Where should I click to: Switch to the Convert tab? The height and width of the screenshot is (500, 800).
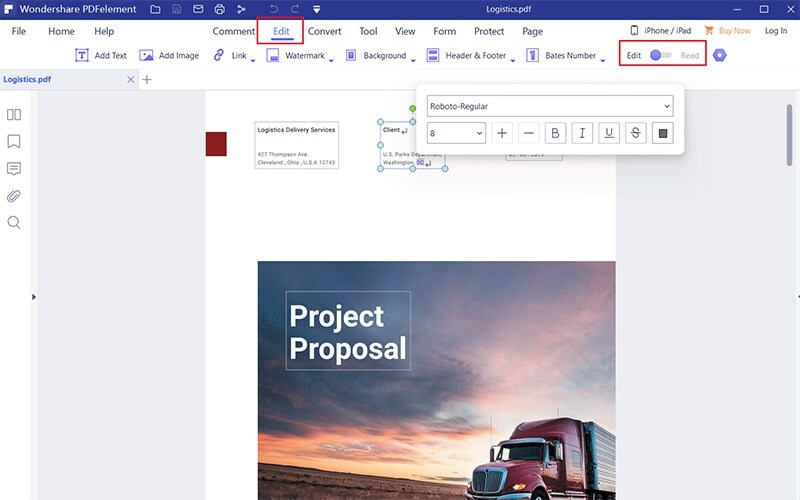[x=324, y=31]
